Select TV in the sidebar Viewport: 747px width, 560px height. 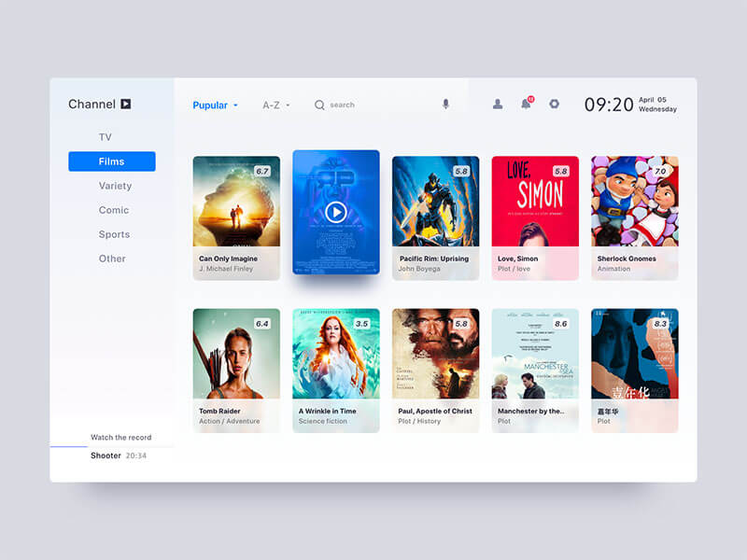(106, 137)
